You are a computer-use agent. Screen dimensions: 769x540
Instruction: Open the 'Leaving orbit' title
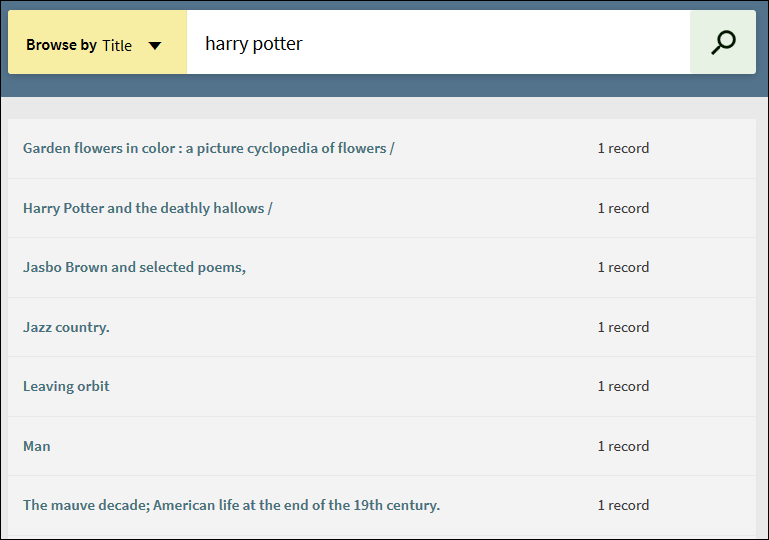(x=66, y=386)
